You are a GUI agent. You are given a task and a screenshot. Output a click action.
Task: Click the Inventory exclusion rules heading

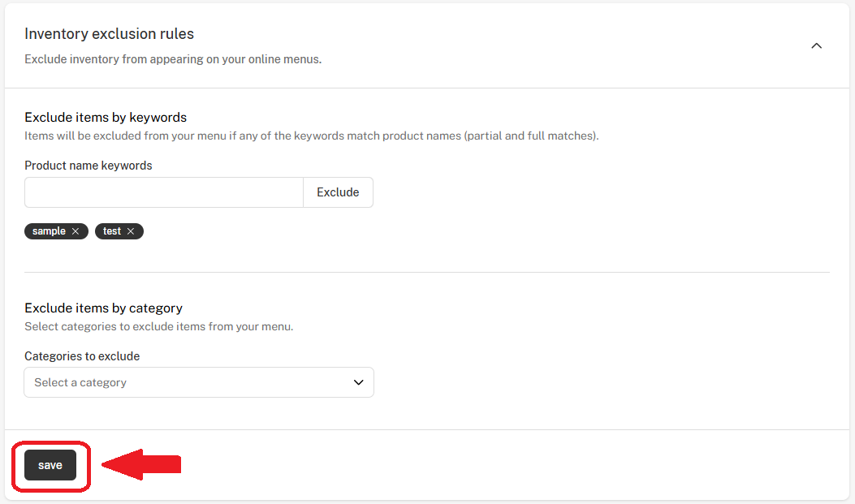109,34
